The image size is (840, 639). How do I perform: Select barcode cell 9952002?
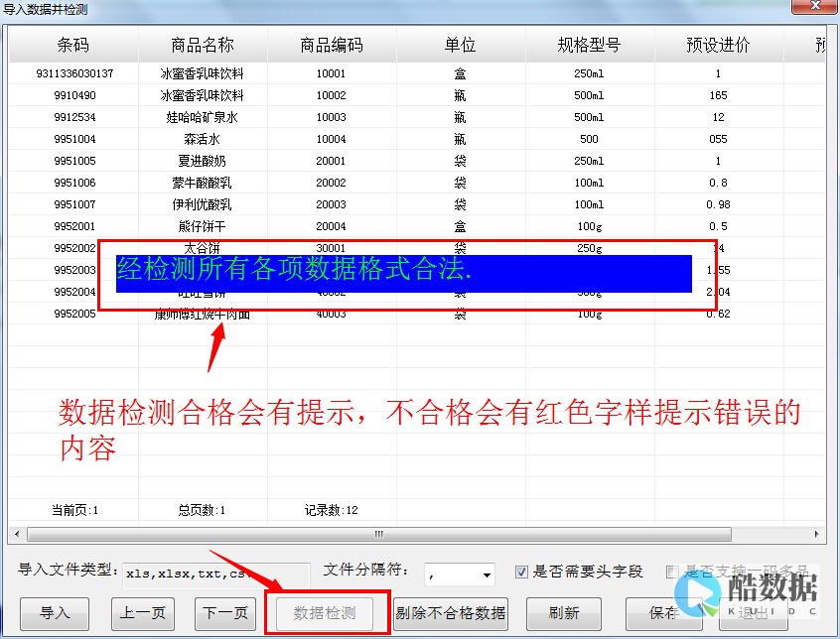point(74,248)
